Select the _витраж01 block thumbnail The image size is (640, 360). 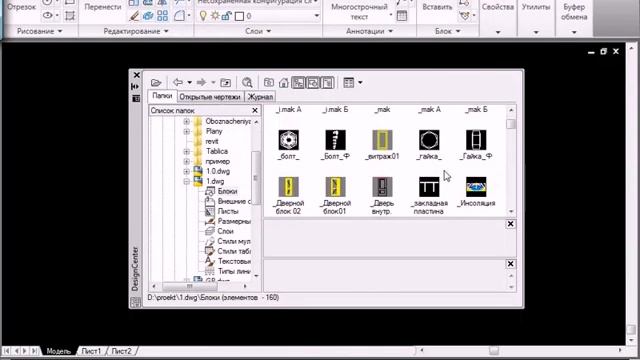click(x=382, y=140)
